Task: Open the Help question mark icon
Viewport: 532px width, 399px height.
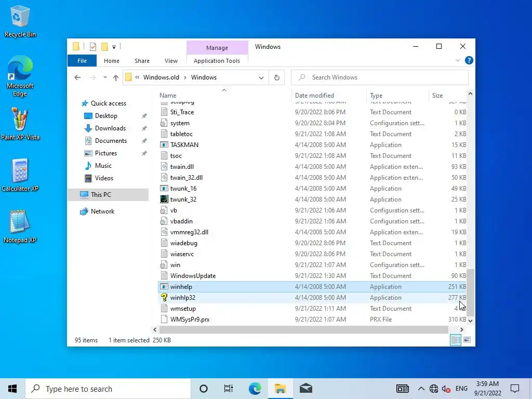Action: [x=469, y=60]
